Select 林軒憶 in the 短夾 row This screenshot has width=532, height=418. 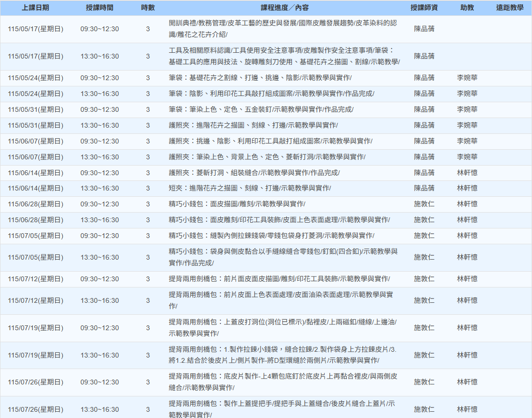[467, 188]
